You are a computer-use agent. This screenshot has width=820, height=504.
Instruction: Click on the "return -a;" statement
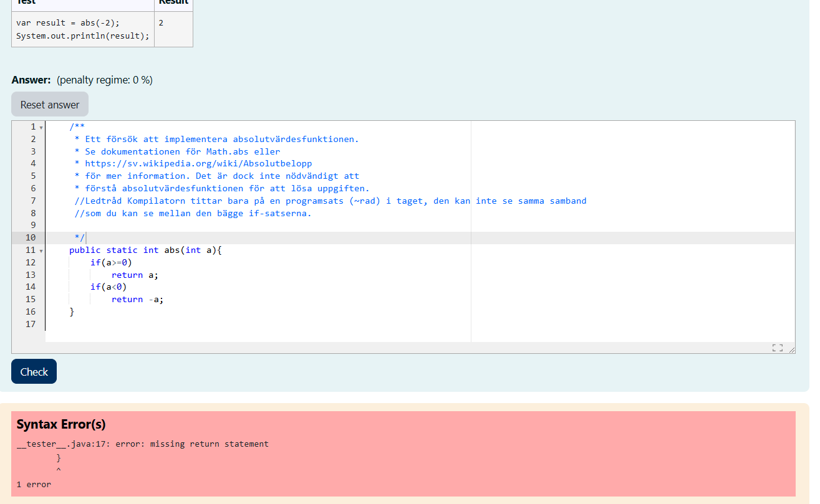click(137, 299)
